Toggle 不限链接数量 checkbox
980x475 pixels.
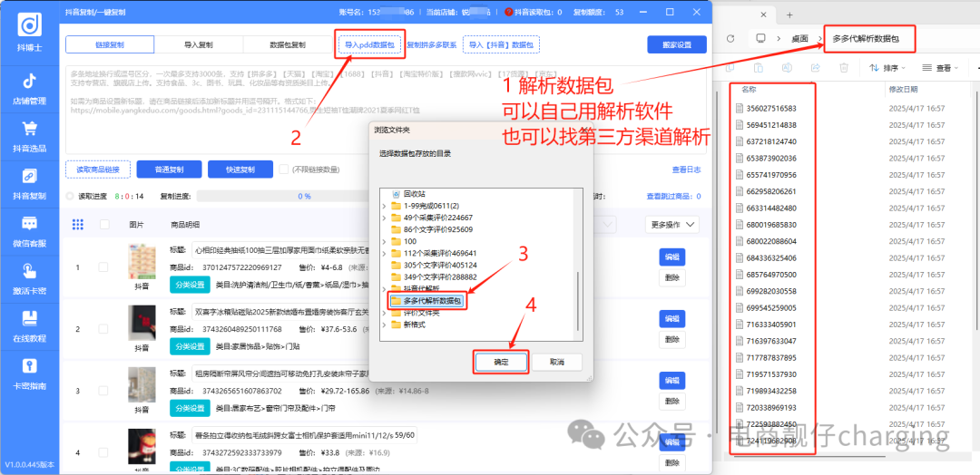284,170
